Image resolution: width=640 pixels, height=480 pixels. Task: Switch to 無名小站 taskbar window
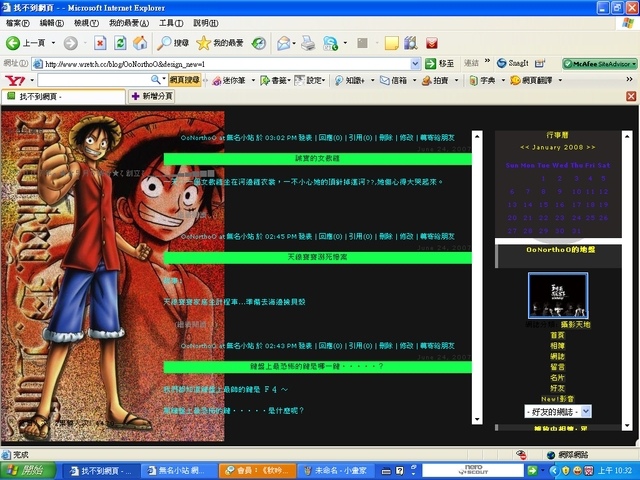coord(181,471)
